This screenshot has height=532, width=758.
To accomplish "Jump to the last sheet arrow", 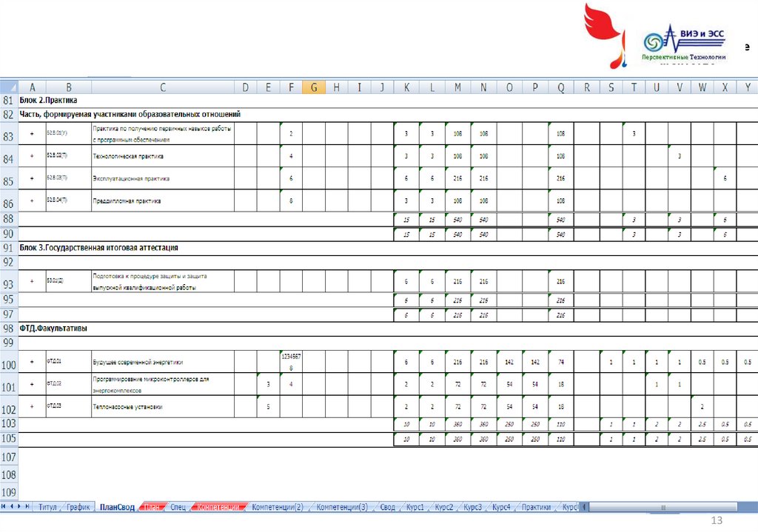I will click(x=27, y=506).
